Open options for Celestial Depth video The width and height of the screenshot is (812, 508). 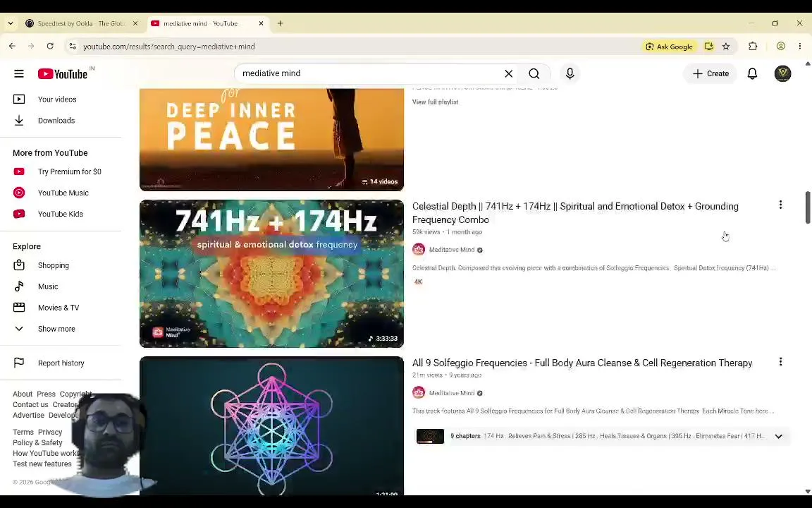780,205
